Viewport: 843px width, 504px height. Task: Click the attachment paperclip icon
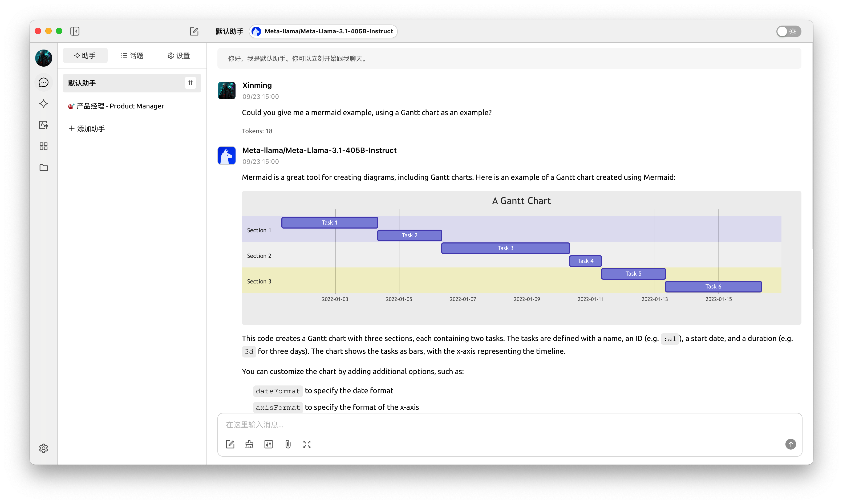pyautogui.click(x=288, y=444)
